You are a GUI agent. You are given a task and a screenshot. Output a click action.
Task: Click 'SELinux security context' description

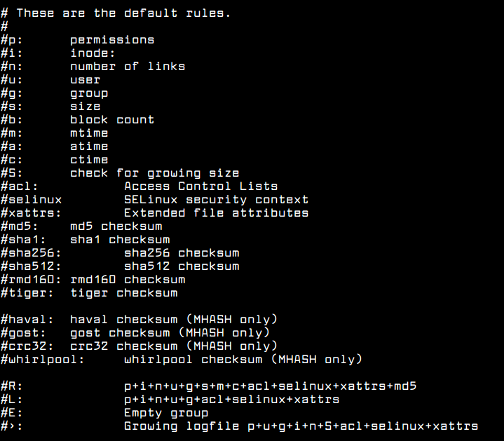coord(216,200)
